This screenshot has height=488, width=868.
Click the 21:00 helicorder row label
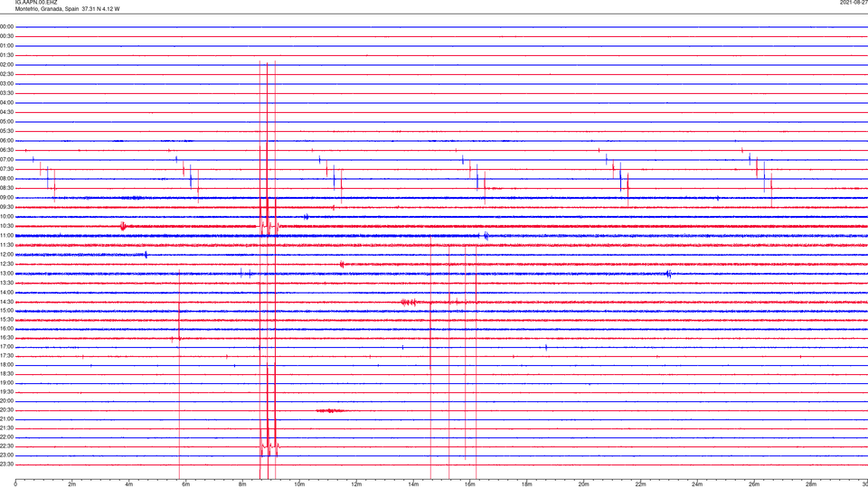[x=7, y=418]
